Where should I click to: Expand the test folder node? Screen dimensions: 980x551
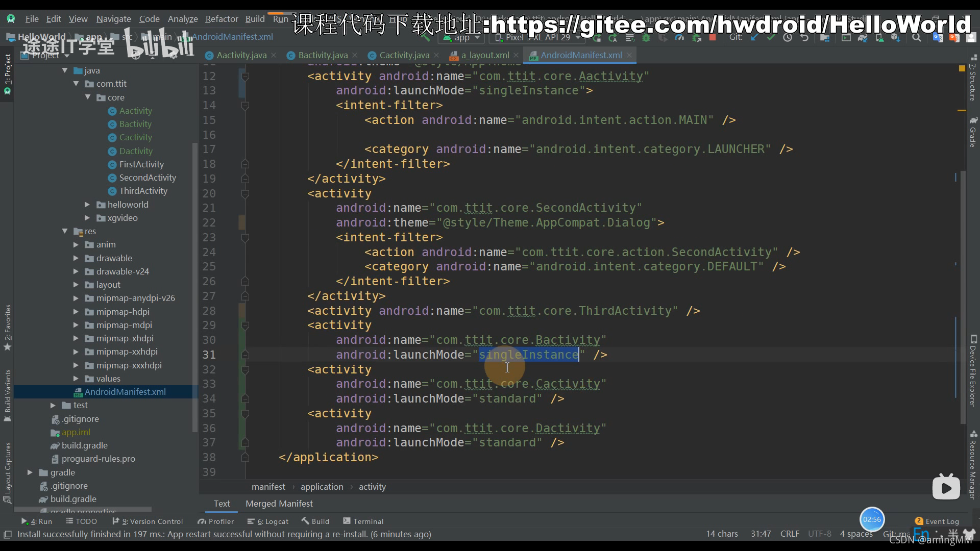53,405
